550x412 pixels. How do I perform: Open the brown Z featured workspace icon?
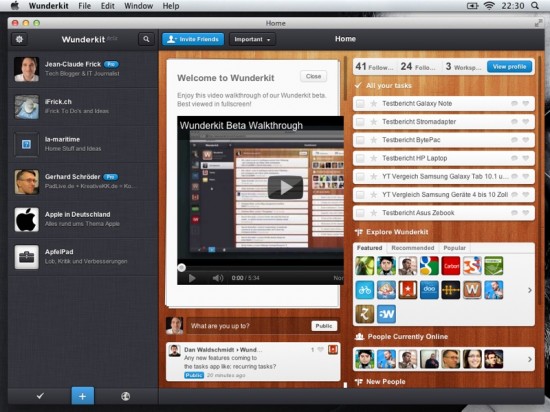tap(365, 314)
